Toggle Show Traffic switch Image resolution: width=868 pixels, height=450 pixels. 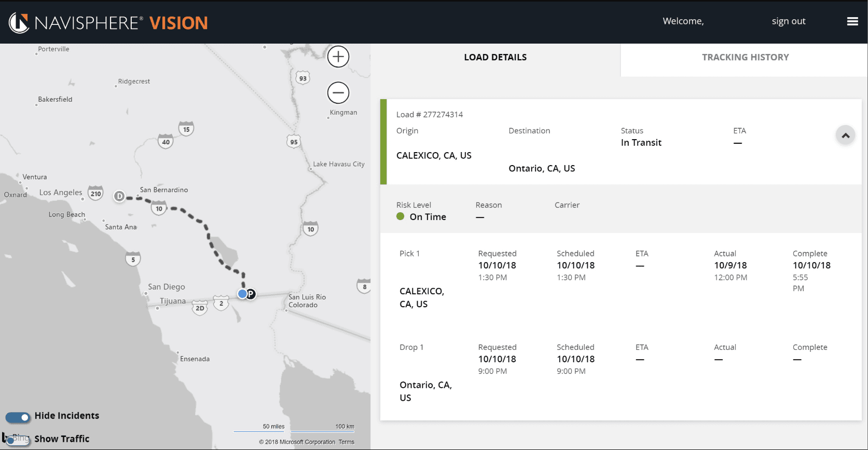[18, 440]
